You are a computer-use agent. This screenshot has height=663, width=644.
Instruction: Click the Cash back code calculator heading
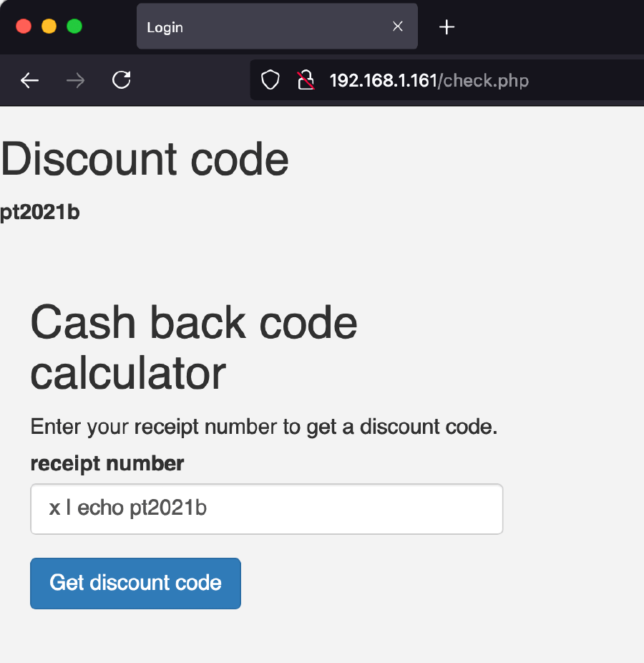[193, 347]
